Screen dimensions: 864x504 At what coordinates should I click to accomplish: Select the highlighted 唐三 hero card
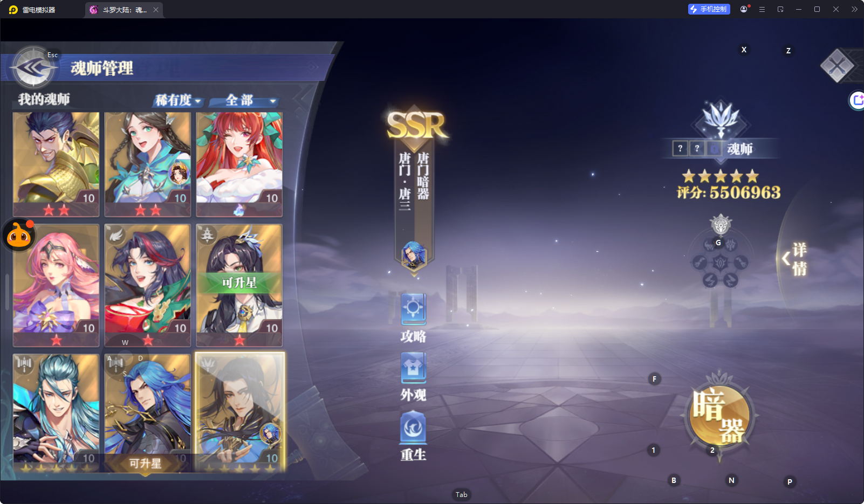tap(239, 413)
